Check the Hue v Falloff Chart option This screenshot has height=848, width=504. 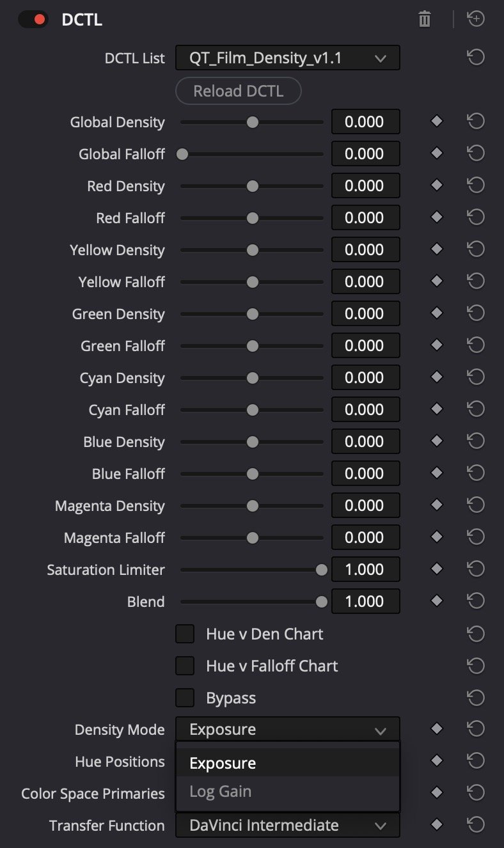[x=185, y=666]
